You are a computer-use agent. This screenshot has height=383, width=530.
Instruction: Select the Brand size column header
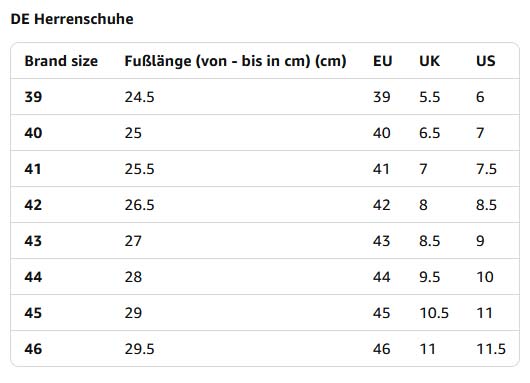click(x=61, y=61)
